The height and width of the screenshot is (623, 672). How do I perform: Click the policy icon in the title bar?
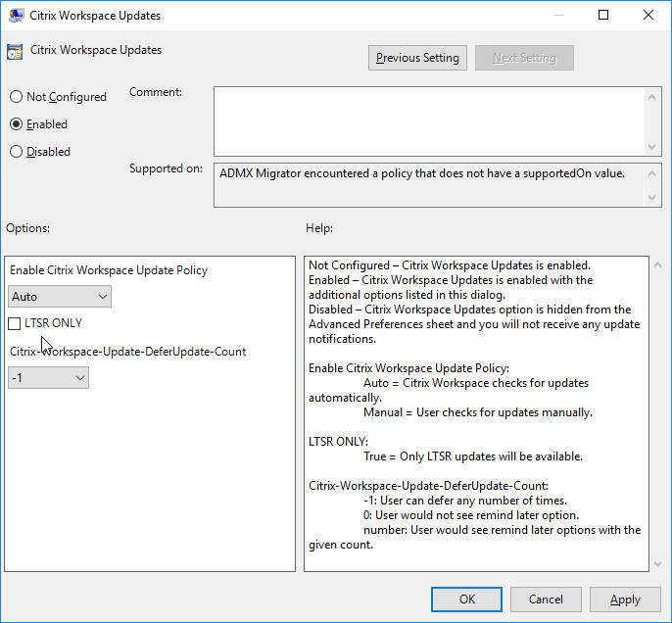point(15,16)
